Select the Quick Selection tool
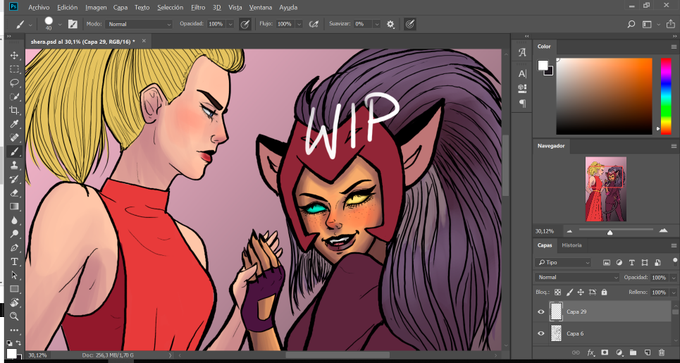Screen dimensions: 680x363 [14, 97]
